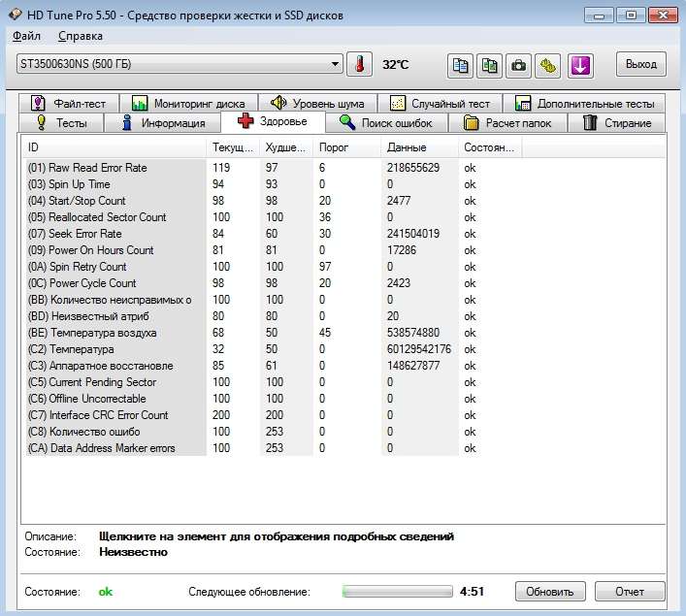Click the camera save screenshot icon
Screen dimensions: 686x616
point(519,65)
